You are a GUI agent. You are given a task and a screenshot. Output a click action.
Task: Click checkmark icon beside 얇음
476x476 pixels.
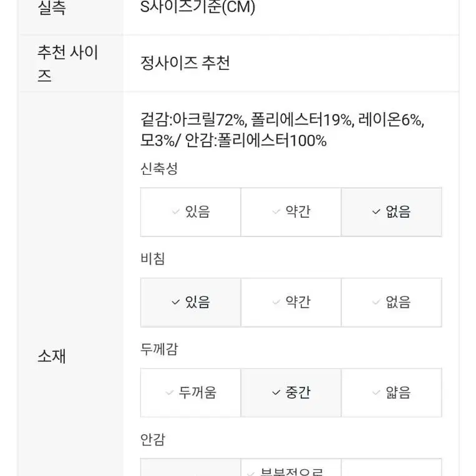click(376, 392)
